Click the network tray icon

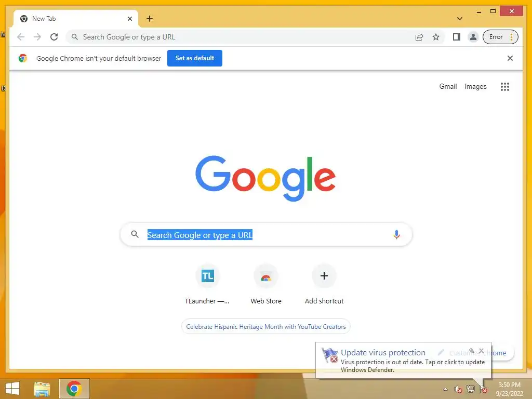click(471, 389)
